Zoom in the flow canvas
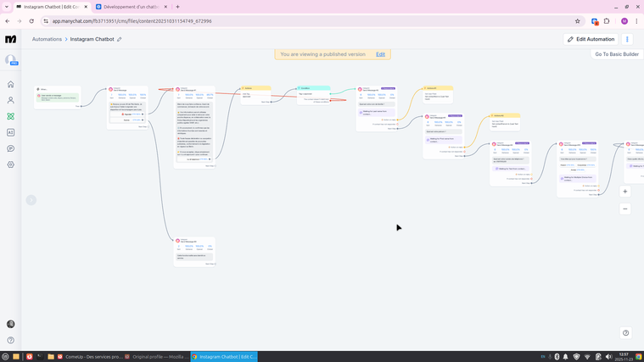Image resolution: width=644 pixels, height=362 pixels. pos(625,192)
